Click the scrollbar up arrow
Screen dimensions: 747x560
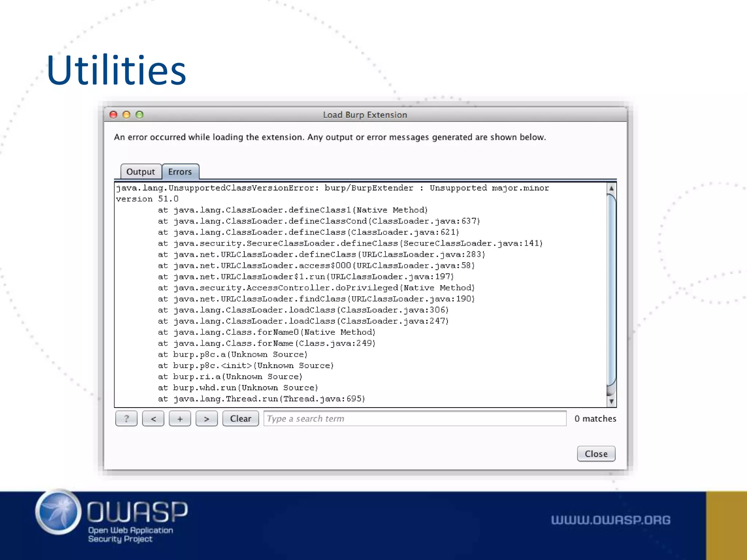pyautogui.click(x=611, y=188)
